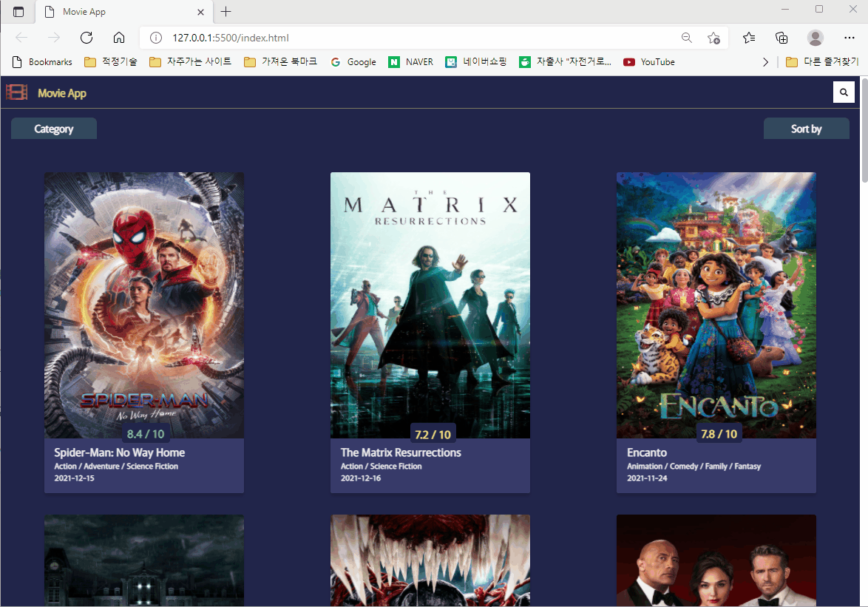Click the Movie App film reel logo
The width and height of the screenshot is (868, 607).
(16, 92)
